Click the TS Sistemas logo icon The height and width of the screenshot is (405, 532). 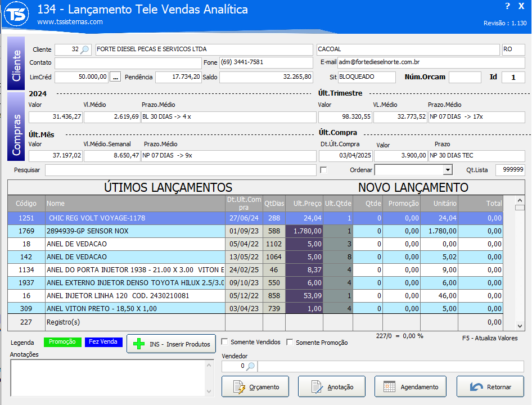coord(16,14)
